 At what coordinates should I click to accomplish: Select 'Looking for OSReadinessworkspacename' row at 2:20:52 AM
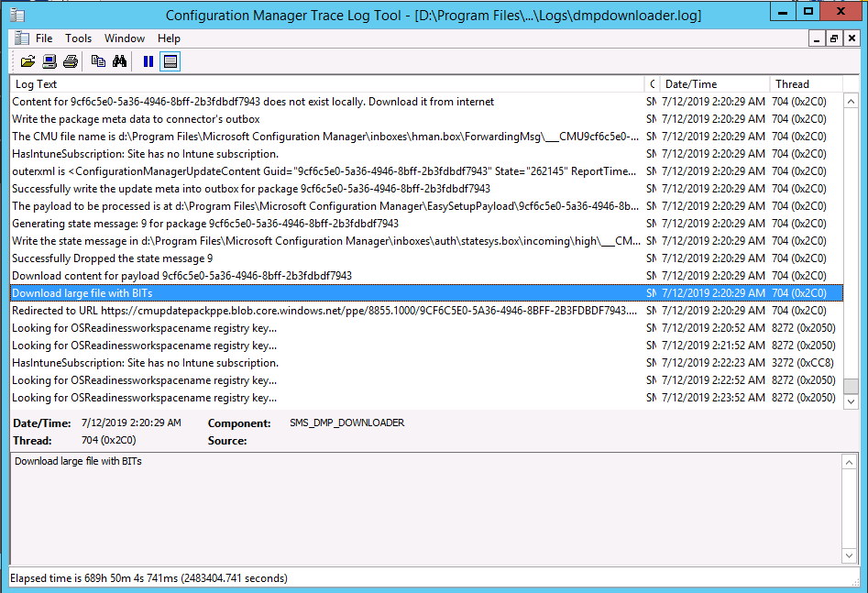[426, 328]
